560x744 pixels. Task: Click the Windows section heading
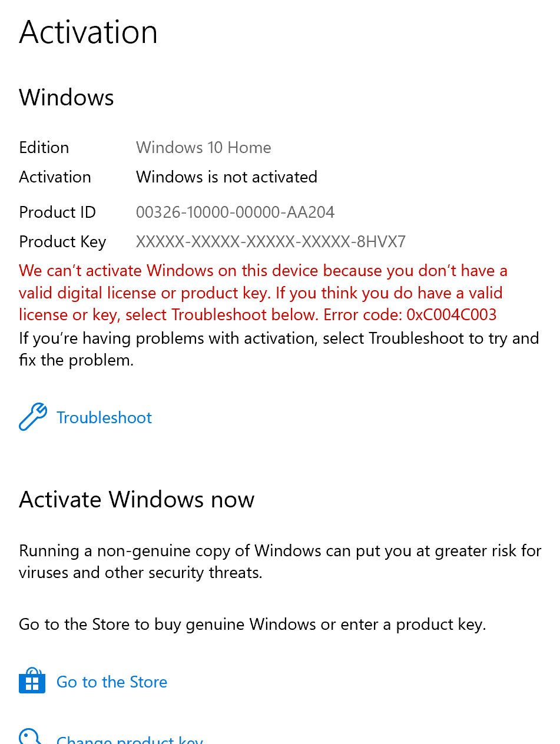67,98
